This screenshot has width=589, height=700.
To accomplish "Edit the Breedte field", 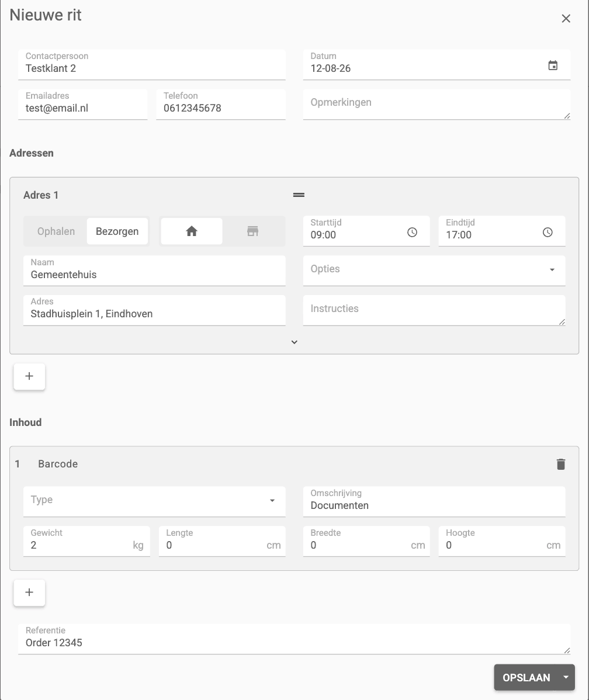I will click(366, 541).
